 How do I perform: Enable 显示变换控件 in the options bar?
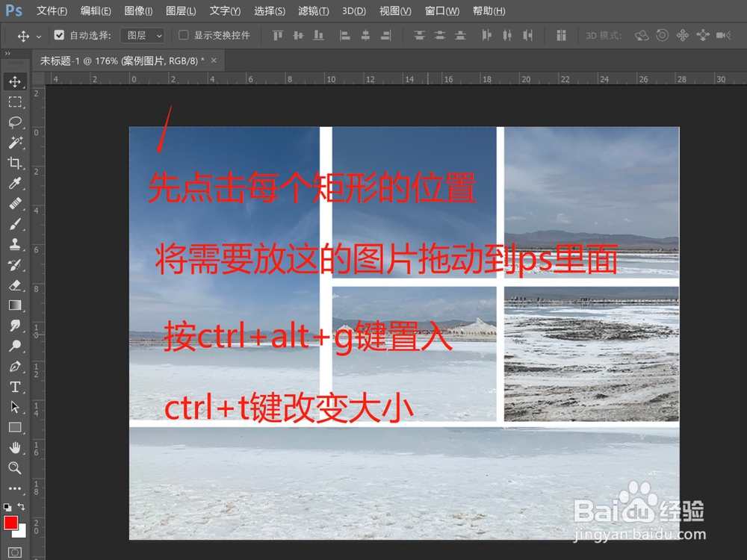(183, 34)
